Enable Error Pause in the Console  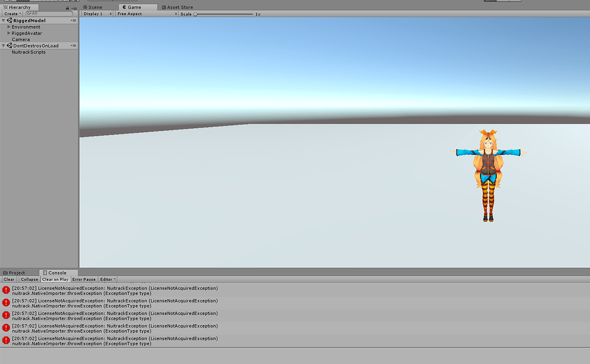point(84,279)
